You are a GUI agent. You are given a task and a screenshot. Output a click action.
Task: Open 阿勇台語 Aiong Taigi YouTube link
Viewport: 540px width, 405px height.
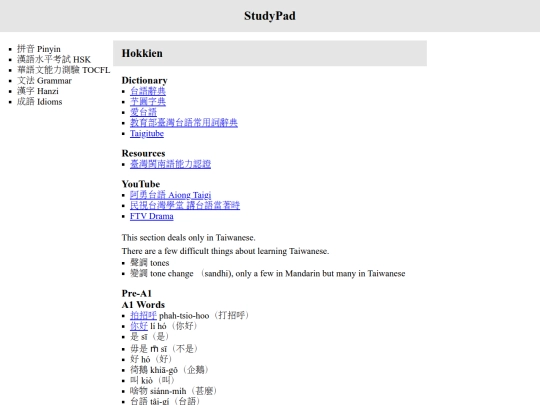(170, 195)
